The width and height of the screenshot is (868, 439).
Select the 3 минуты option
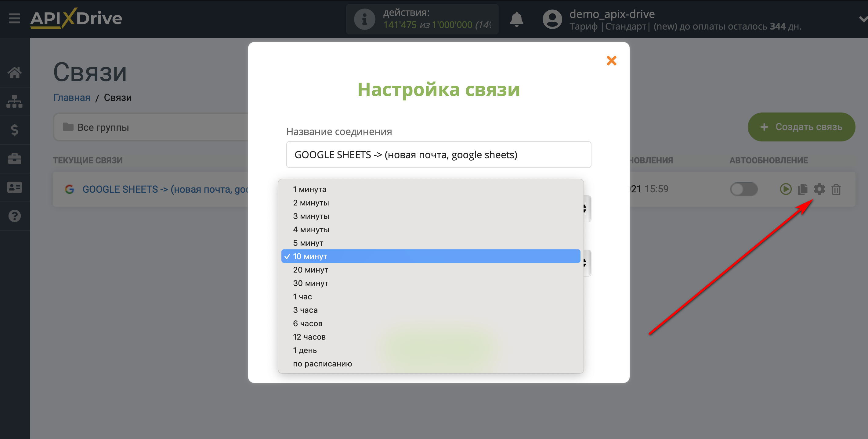point(431,216)
